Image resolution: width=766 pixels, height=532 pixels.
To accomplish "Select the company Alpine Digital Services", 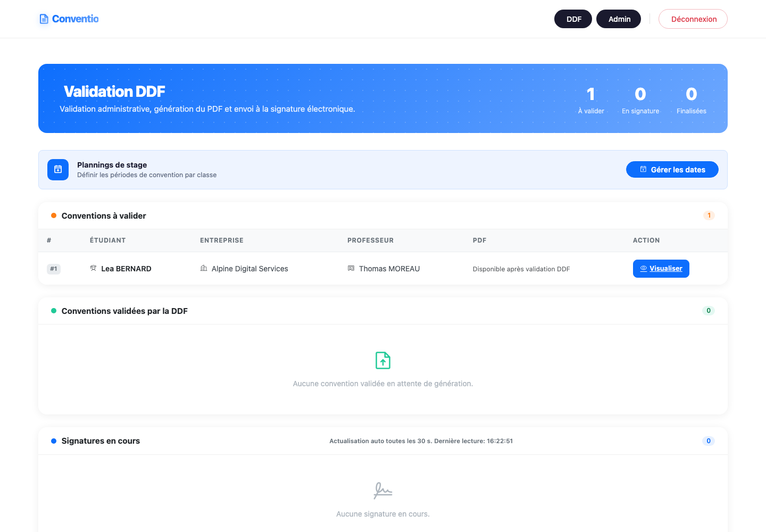I will 250,269.
